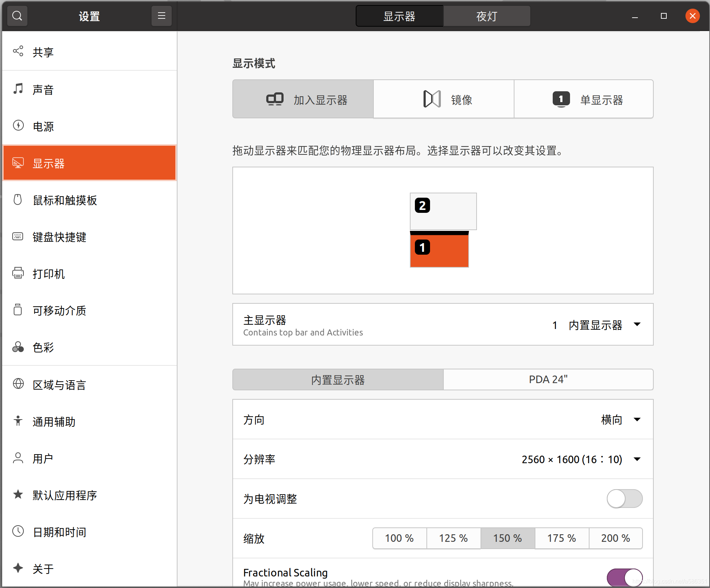Click the clock Date & Time icon
The image size is (710, 588).
18,531
